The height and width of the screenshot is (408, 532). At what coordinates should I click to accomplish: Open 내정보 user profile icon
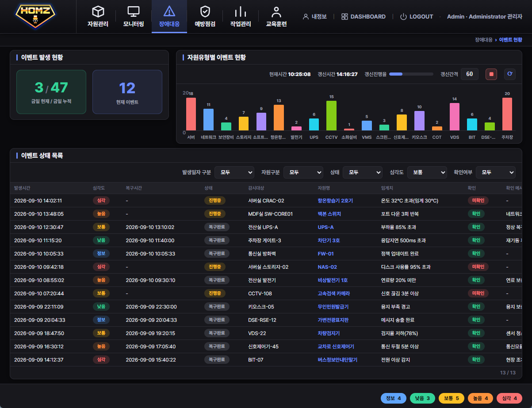(306, 16)
